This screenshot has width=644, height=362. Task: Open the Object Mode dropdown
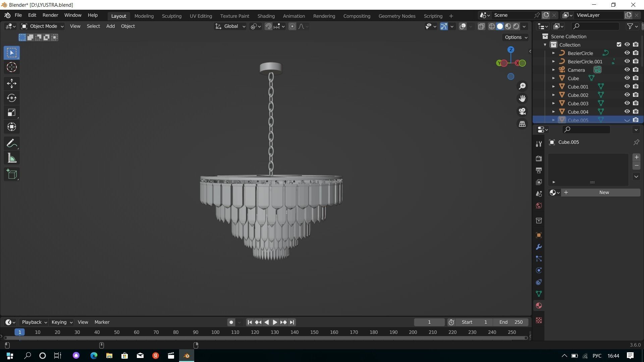pyautogui.click(x=42, y=26)
